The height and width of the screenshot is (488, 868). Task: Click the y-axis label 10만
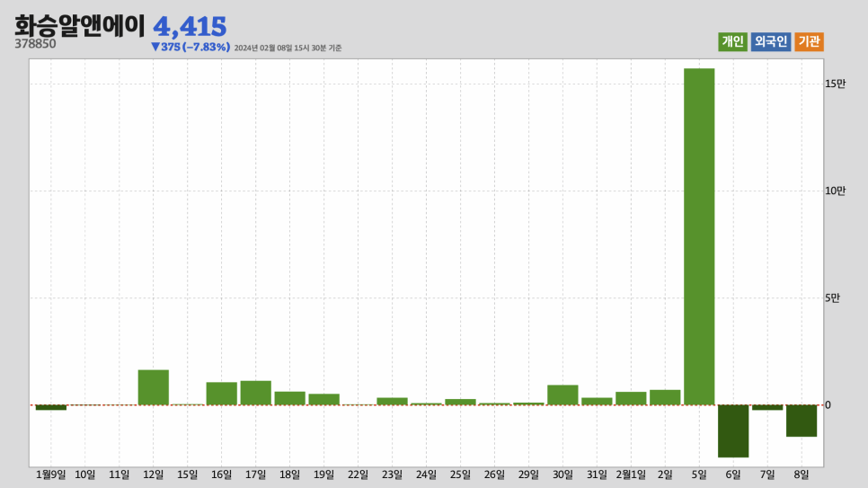pyautogui.click(x=835, y=191)
